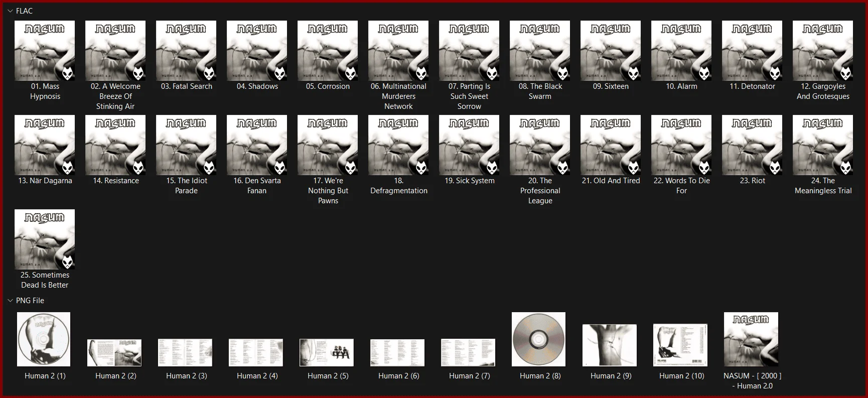
Task: Click the file name '05. Corrosion'
Action: click(x=328, y=86)
